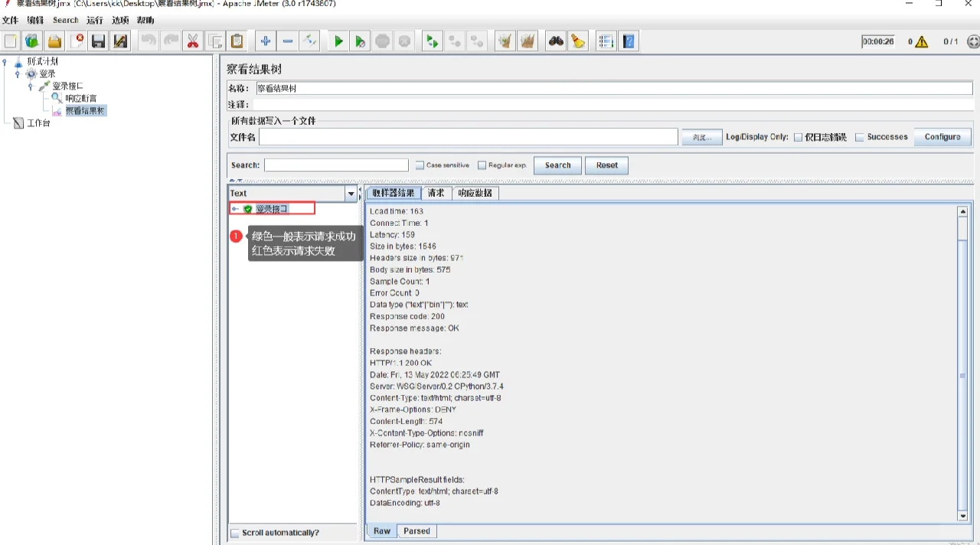The image size is (980, 545).
Task: Click into the 名称 name field
Action: click(x=613, y=89)
